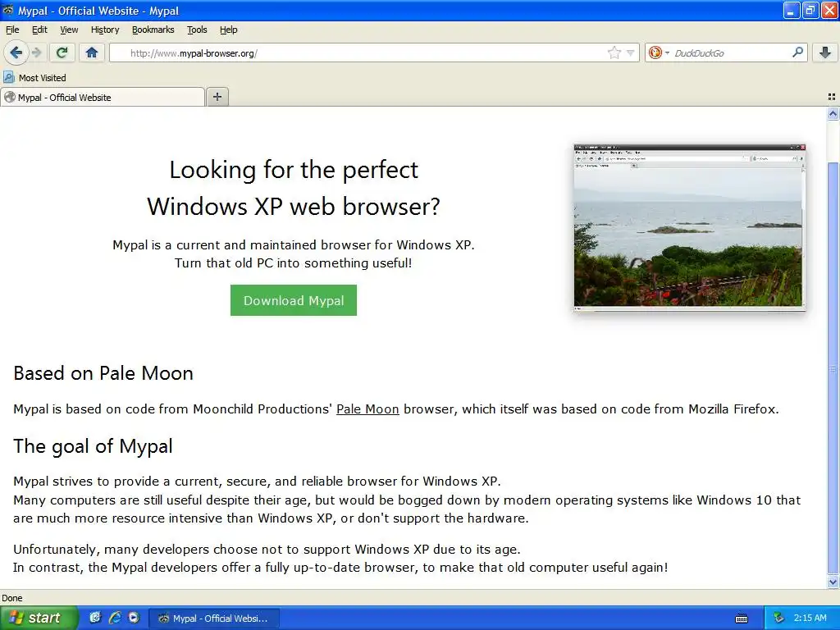Open the Most Visited bookmarks folder
The image size is (840, 630).
click(34, 78)
